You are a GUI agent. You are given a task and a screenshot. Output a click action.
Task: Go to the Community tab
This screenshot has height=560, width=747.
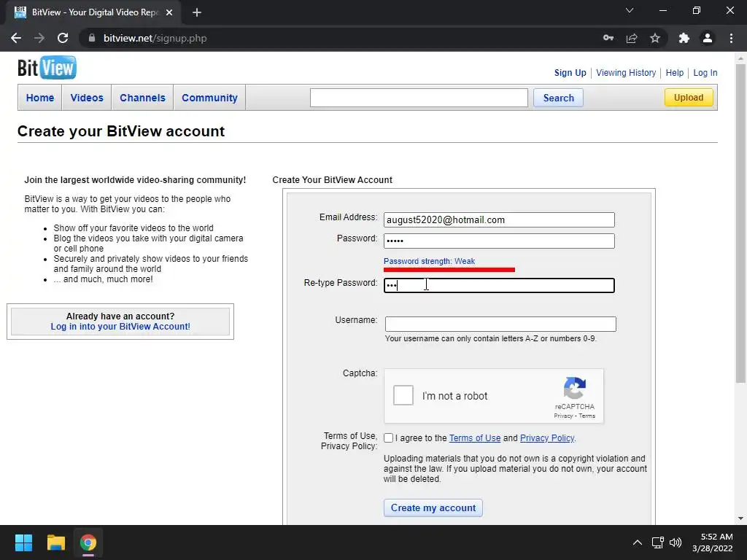pyautogui.click(x=209, y=98)
